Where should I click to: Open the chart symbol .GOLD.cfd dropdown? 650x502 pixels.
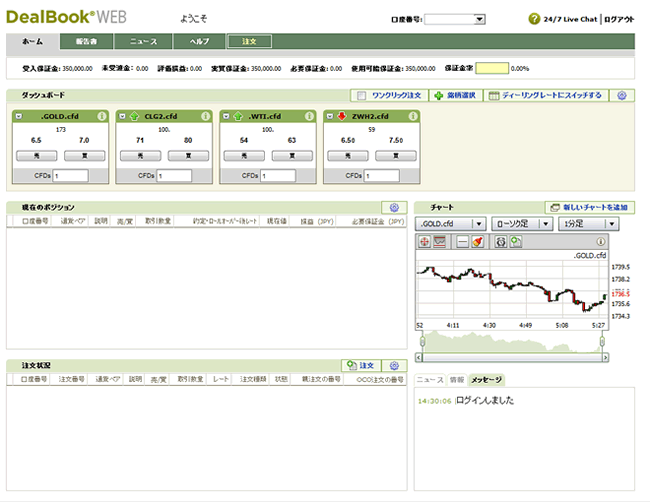450,224
